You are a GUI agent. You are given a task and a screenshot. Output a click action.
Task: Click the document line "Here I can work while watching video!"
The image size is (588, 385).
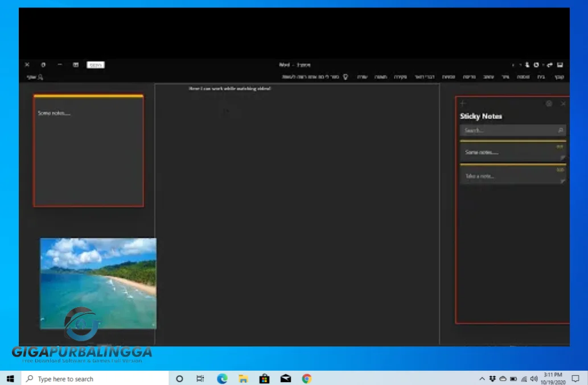point(229,88)
